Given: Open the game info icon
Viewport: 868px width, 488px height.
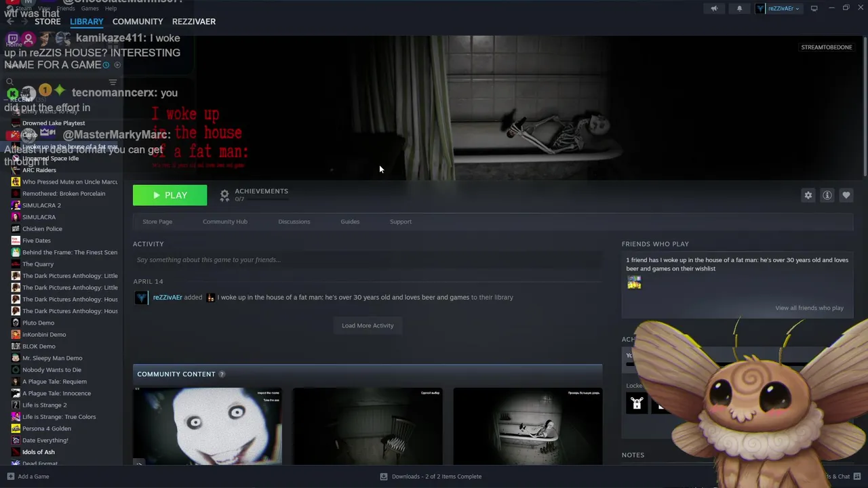Looking at the screenshot, I should coord(827,195).
